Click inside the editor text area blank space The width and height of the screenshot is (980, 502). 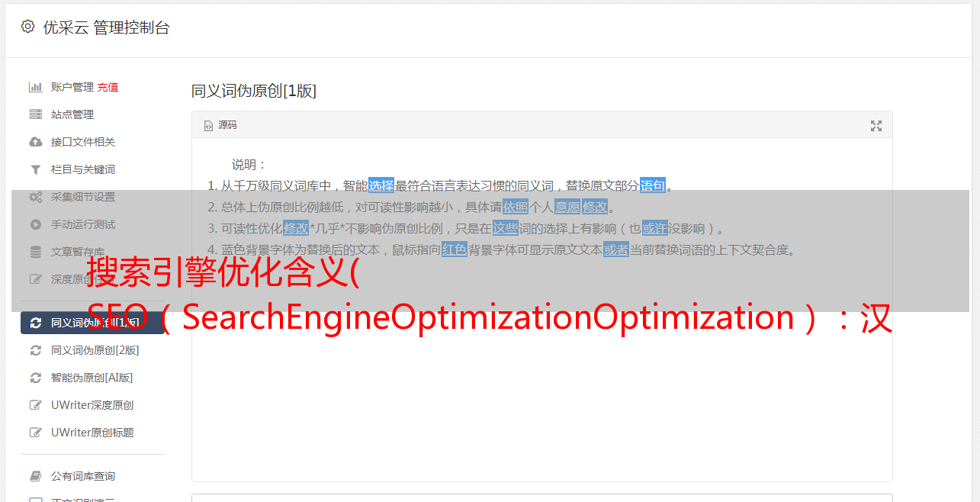coord(541,404)
